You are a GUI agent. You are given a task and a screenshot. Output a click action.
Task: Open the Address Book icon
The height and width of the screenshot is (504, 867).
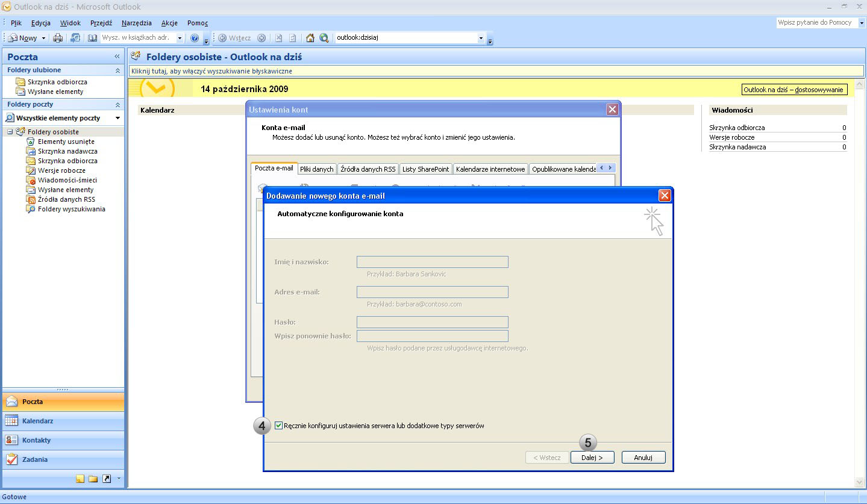click(x=92, y=38)
